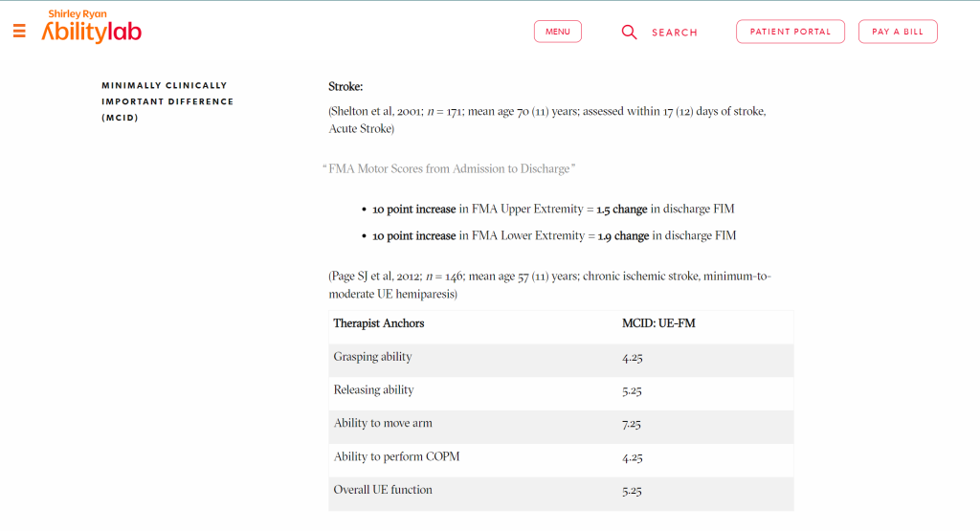Open the Patient Portal button
Image resolution: width=980 pixels, height=531 pixels.
(x=791, y=32)
